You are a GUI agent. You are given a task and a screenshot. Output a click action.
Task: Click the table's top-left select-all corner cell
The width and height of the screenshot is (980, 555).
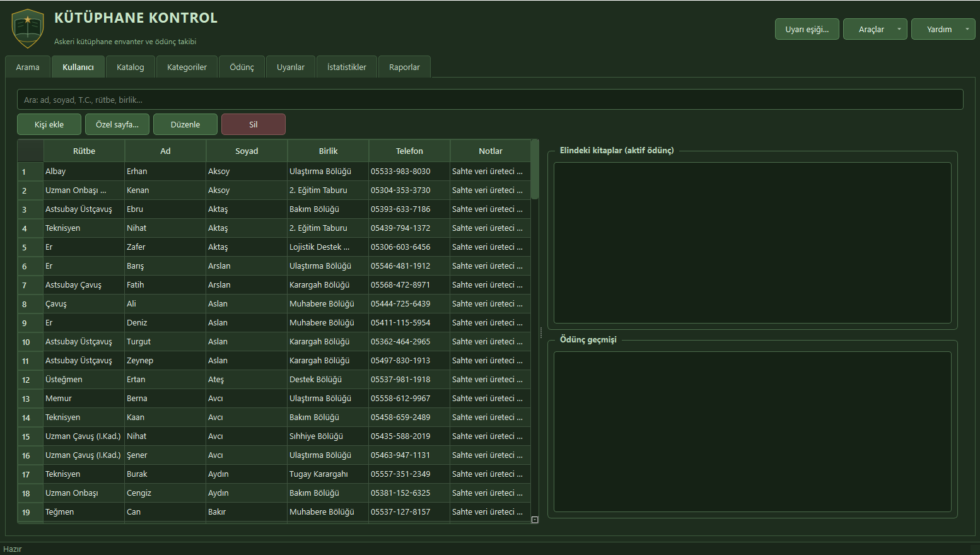[30, 151]
